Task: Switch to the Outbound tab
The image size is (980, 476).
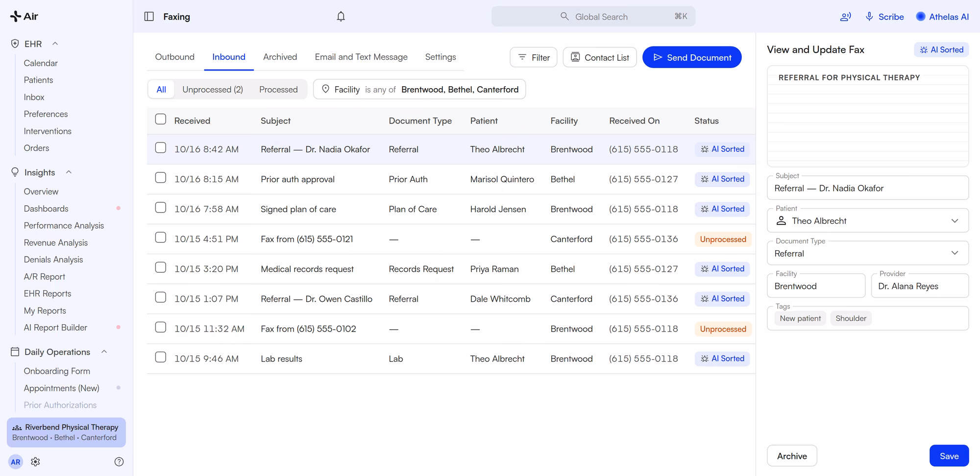Action: pyautogui.click(x=175, y=57)
